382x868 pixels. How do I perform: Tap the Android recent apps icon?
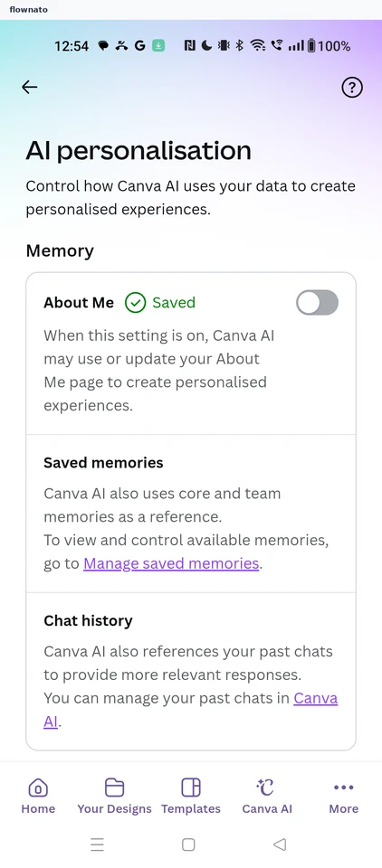click(x=98, y=844)
